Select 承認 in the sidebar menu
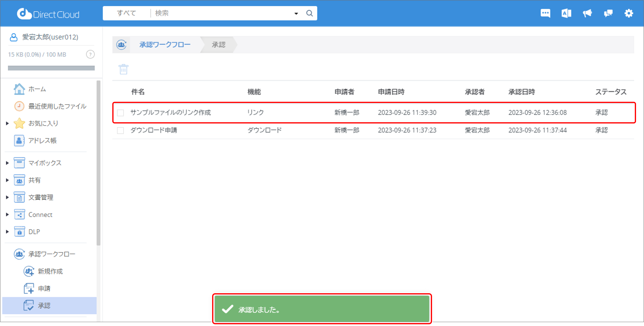The height and width of the screenshot is (326, 644). pyautogui.click(x=49, y=306)
